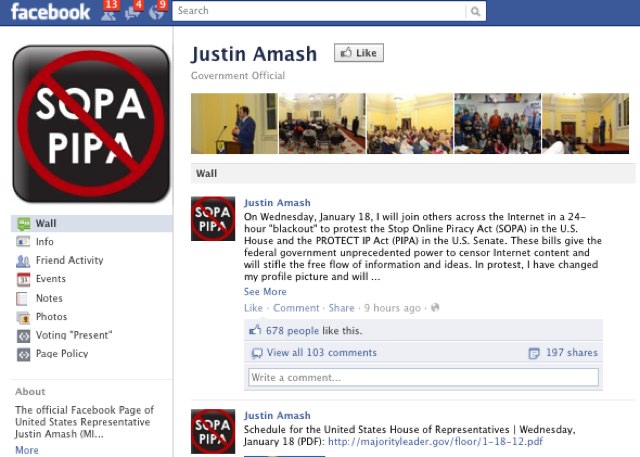Open the majorityleader.gov floor PDF link
640x457 pixels.
pos(436,441)
